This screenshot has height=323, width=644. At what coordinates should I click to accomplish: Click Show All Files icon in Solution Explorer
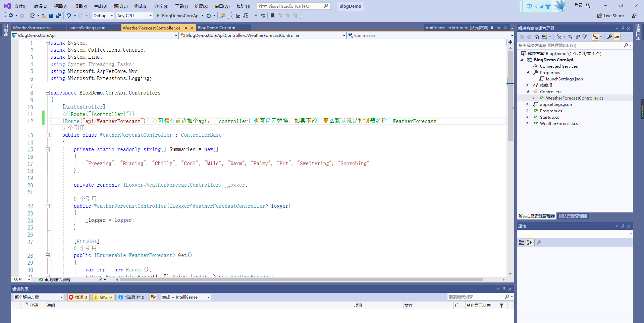pyautogui.click(x=585, y=37)
